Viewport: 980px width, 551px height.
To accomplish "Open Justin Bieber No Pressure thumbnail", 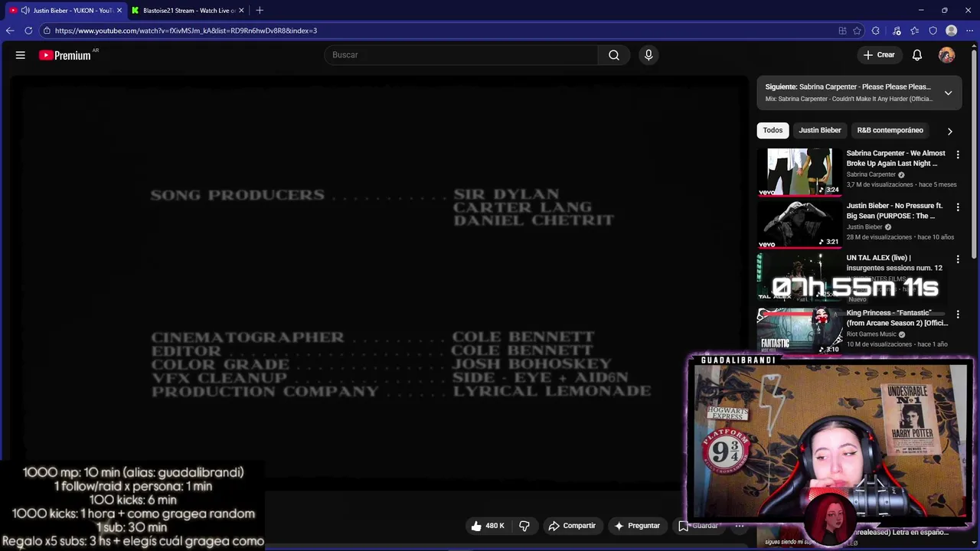I will click(x=799, y=225).
